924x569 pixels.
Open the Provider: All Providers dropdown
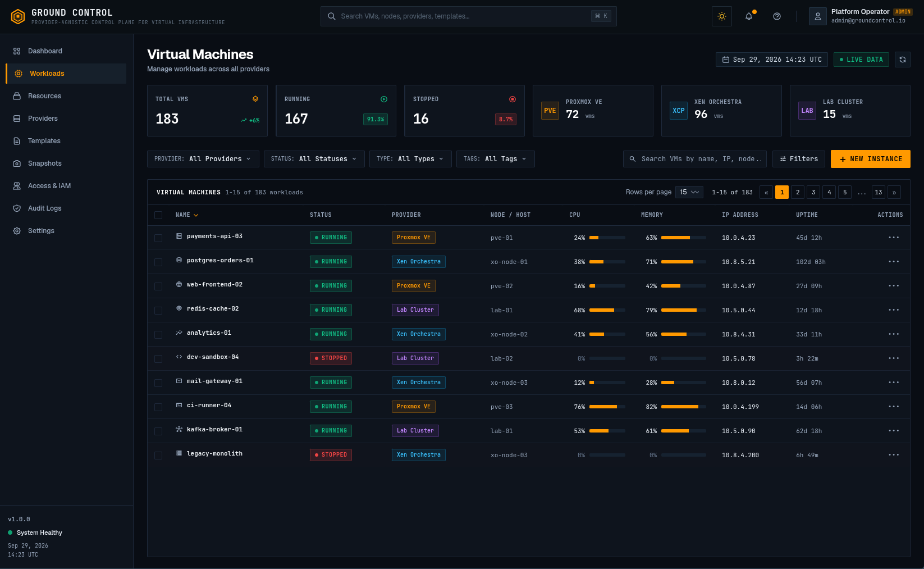203,159
